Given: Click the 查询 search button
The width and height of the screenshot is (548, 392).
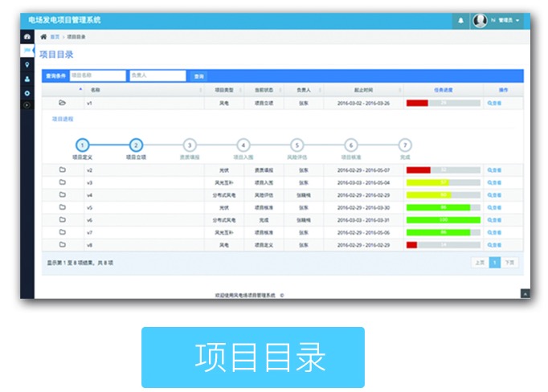Looking at the screenshot, I should pyautogui.click(x=198, y=76).
